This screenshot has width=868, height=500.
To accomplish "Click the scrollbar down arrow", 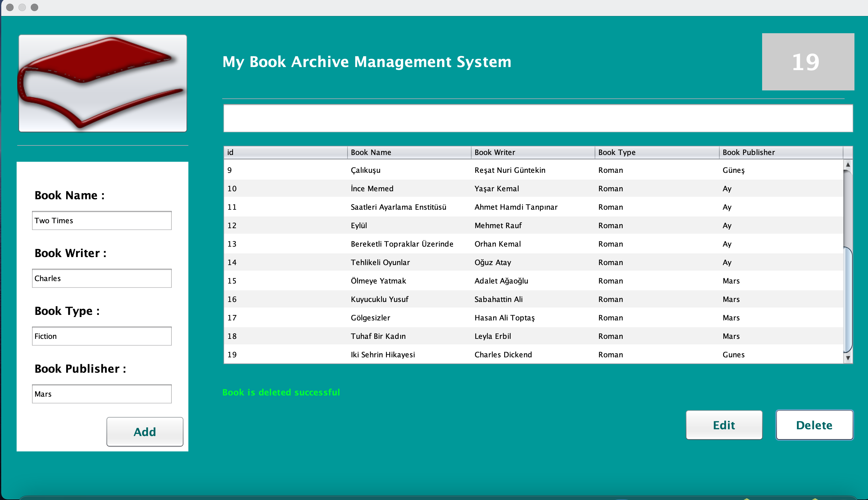I will click(x=847, y=359).
